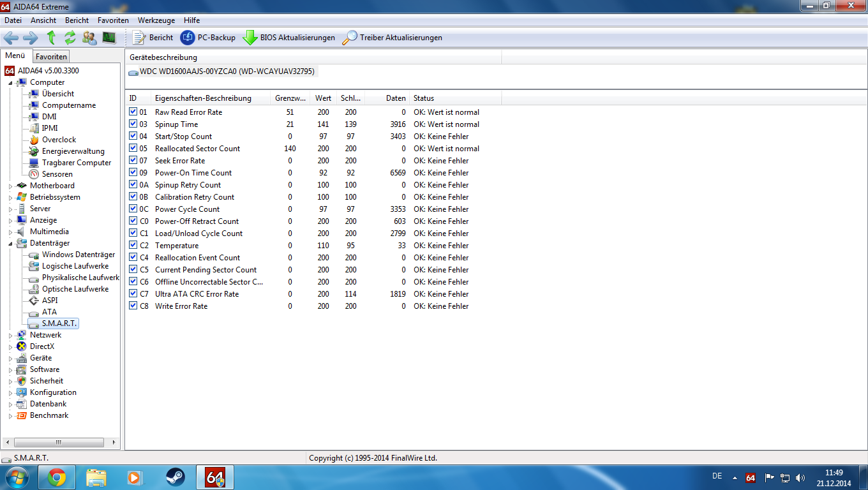Open the Energieverwaltung item

coord(73,151)
